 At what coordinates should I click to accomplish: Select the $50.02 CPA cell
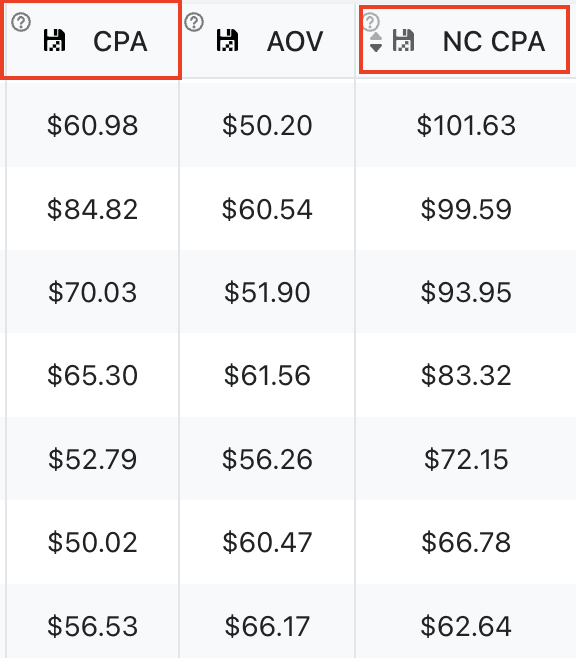pyautogui.click(x=92, y=541)
